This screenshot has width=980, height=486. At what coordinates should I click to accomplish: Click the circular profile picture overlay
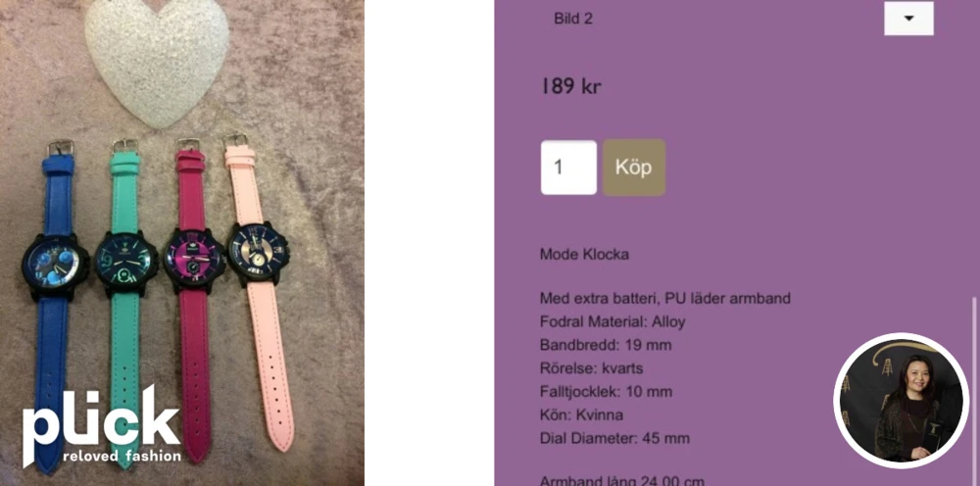902,401
